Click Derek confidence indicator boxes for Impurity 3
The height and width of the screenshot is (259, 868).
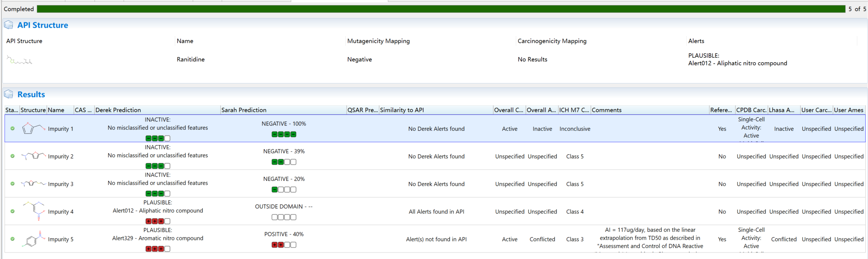click(x=158, y=194)
